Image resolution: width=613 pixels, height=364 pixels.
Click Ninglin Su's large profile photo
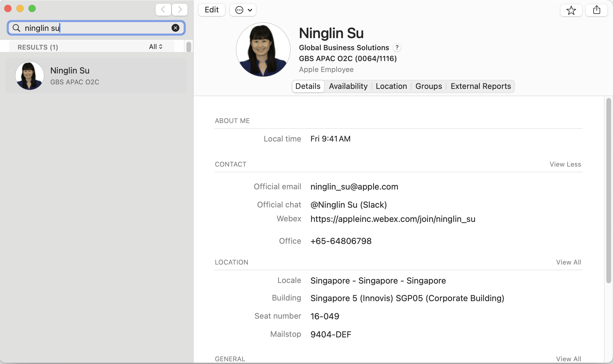tap(263, 50)
